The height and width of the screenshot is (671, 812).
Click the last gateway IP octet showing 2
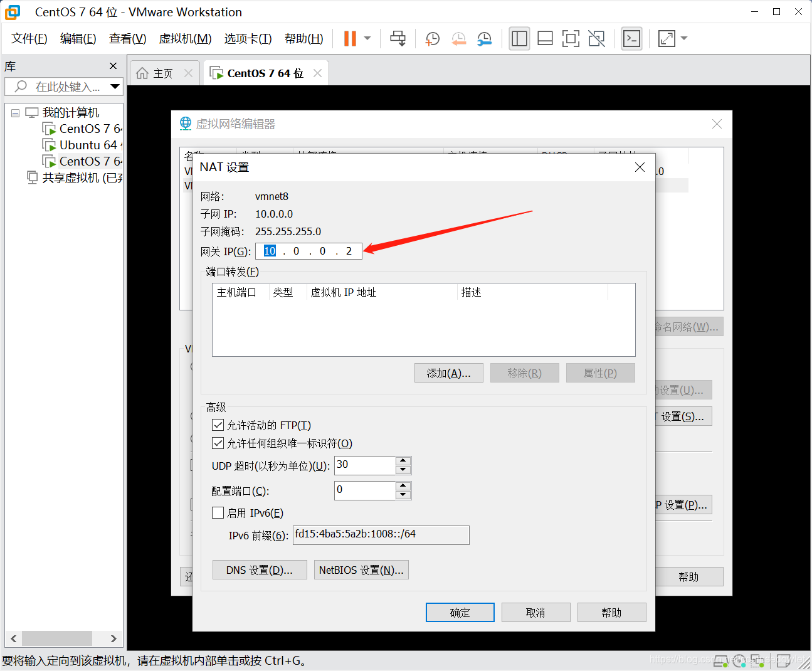(349, 251)
